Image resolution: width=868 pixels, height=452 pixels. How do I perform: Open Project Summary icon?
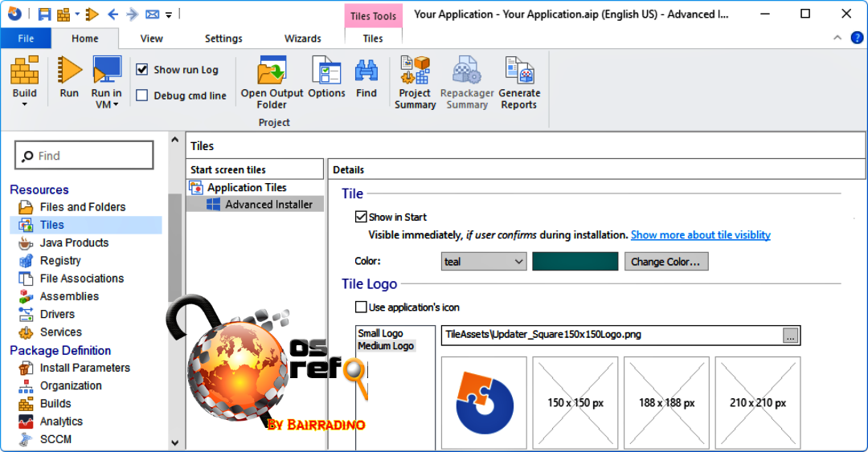coord(416,71)
